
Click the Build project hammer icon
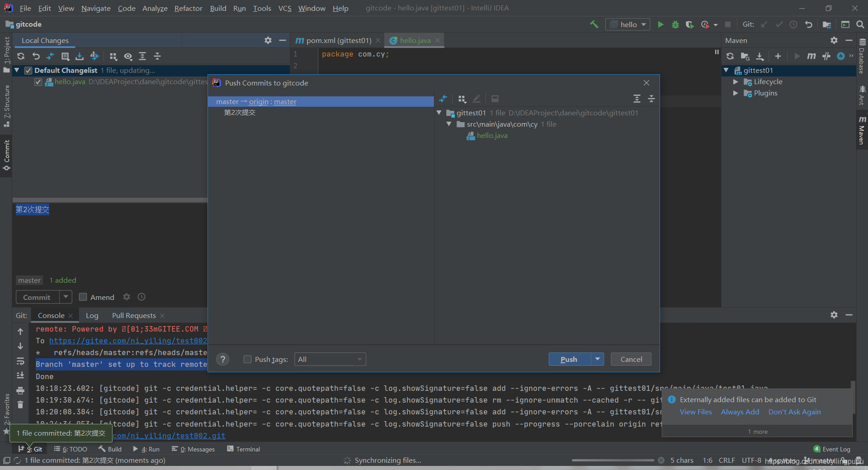[594, 24]
